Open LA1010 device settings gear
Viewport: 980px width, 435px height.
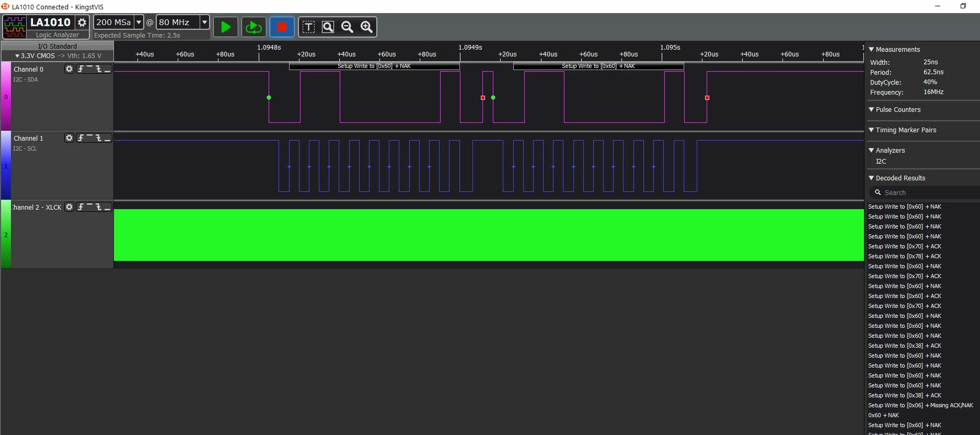(82, 22)
